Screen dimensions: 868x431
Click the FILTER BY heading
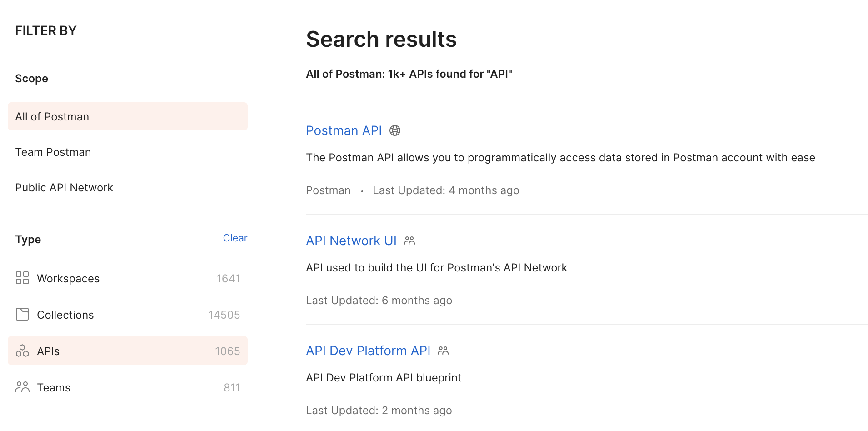[x=46, y=30]
